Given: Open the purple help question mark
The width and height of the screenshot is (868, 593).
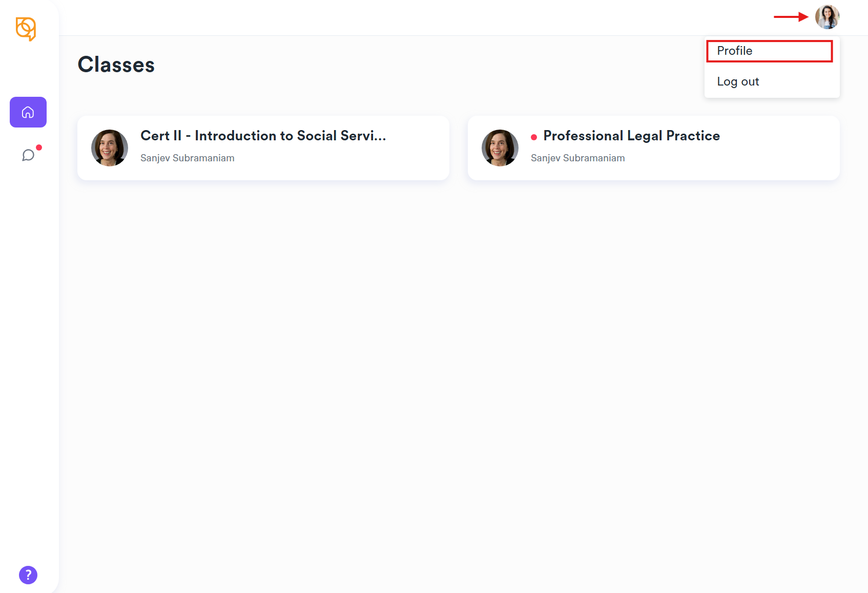Looking at the screenshot, I should (x=28, y=575).
